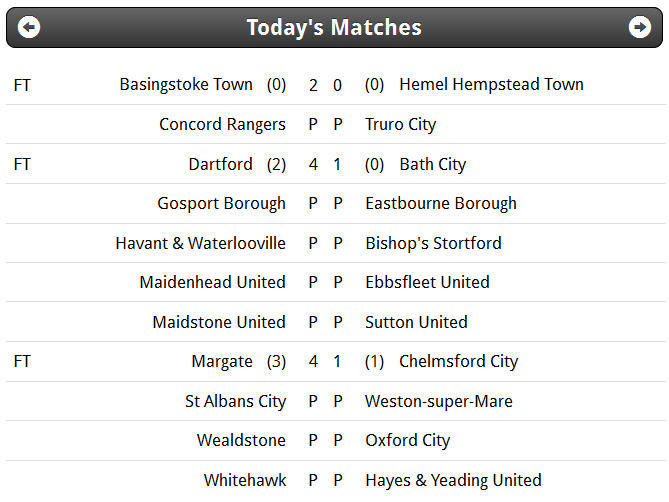Click Gosport Borough team name
Image resolution: width=669 pixels, height=502 pixels.
[x=221, y=203]
